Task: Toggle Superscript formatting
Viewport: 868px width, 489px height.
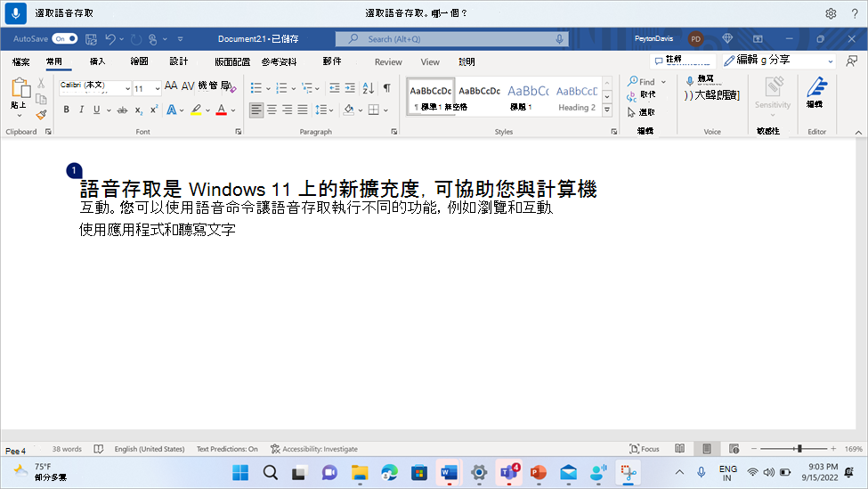Action: (x=154, y=110)
